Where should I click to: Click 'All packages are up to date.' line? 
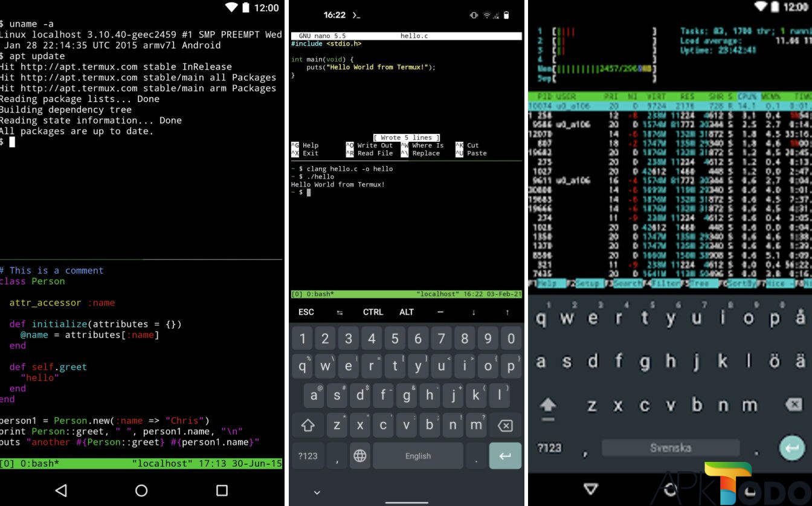pos(77,131)
